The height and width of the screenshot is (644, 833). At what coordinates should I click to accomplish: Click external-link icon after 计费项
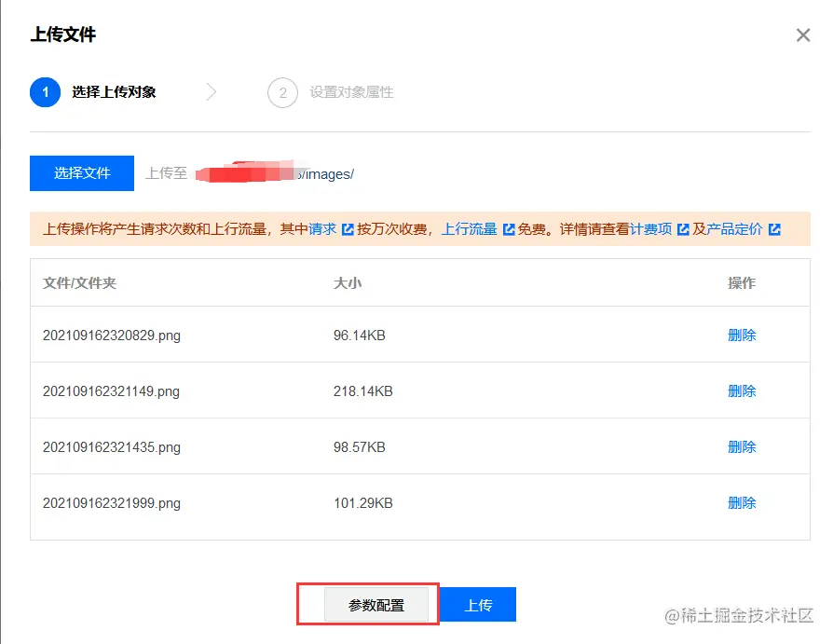coord(683,229)
